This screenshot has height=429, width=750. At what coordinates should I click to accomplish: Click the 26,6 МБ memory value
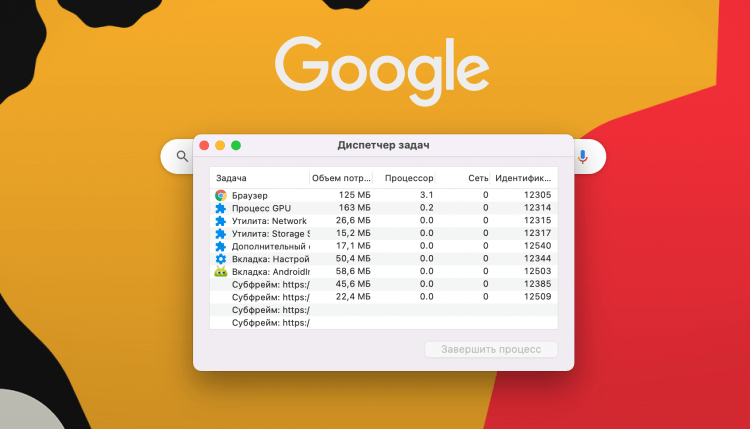tap(353, 220)
